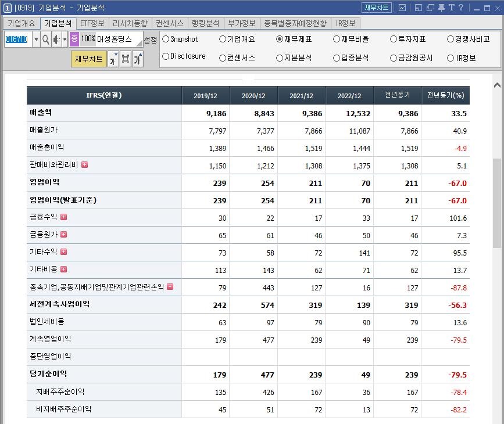Expand the 금융원가 row plus icon
The image size is (504, 424).
[x=63, y=235]
